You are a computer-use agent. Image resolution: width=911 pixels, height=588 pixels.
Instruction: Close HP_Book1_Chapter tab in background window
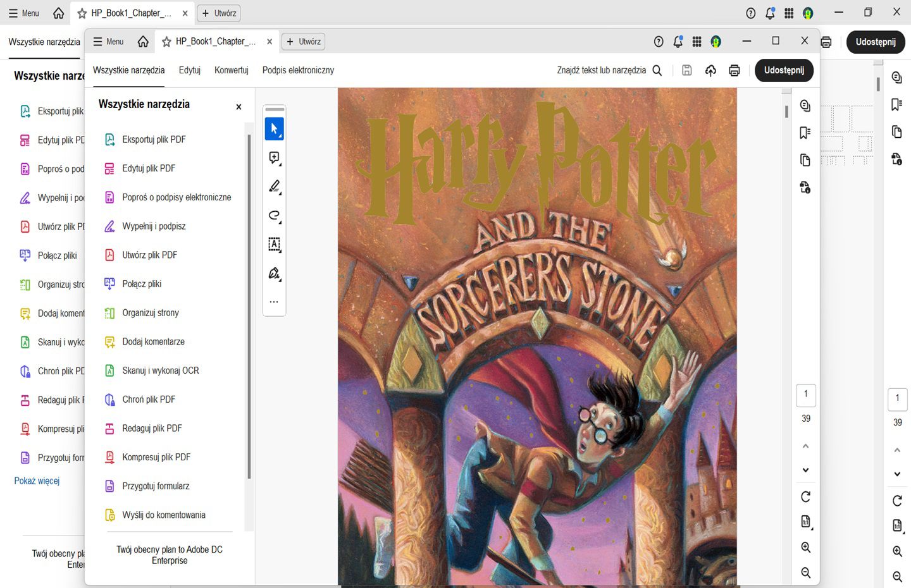coord(185,13)
